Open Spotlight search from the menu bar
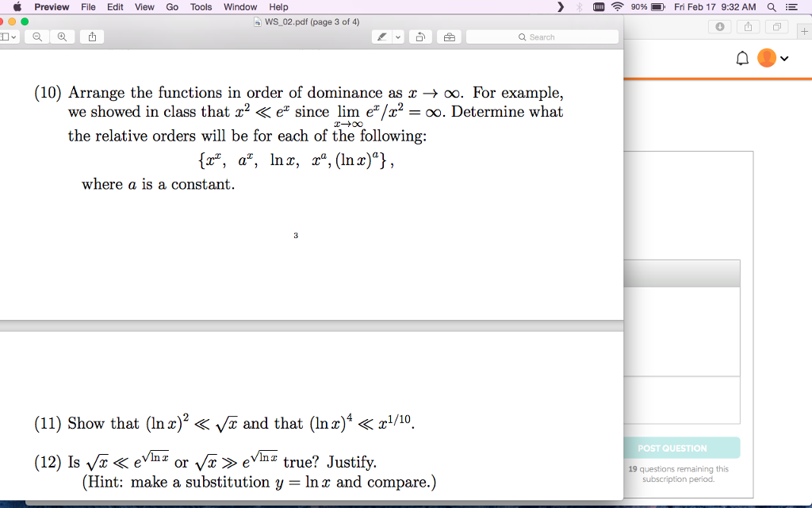The width and height of the screenshot is (812, 508). [771, 7]
